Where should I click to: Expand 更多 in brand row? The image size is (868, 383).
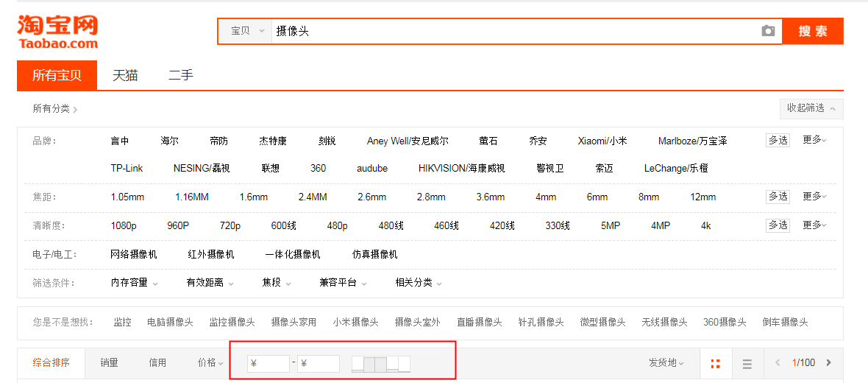815,140
